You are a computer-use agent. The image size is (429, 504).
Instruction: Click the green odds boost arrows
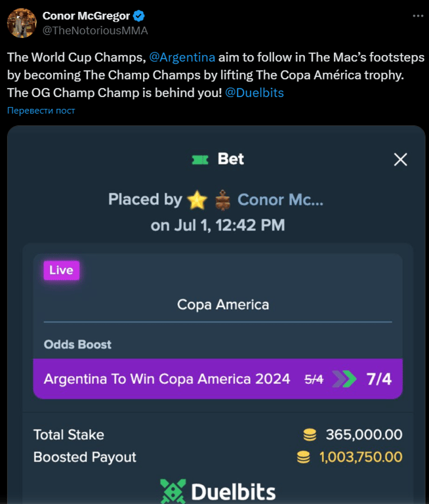344,379
